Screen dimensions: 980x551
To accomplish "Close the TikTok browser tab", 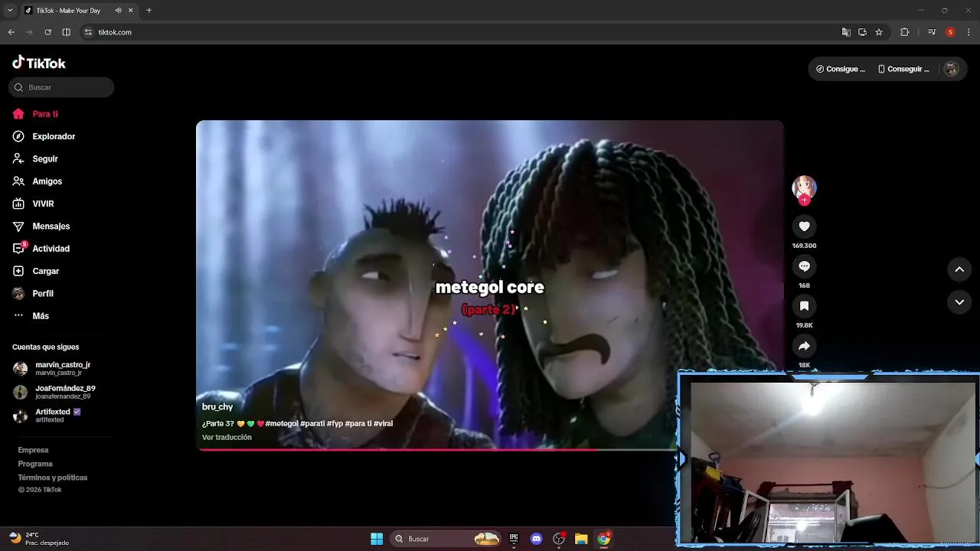I will 130,11.
